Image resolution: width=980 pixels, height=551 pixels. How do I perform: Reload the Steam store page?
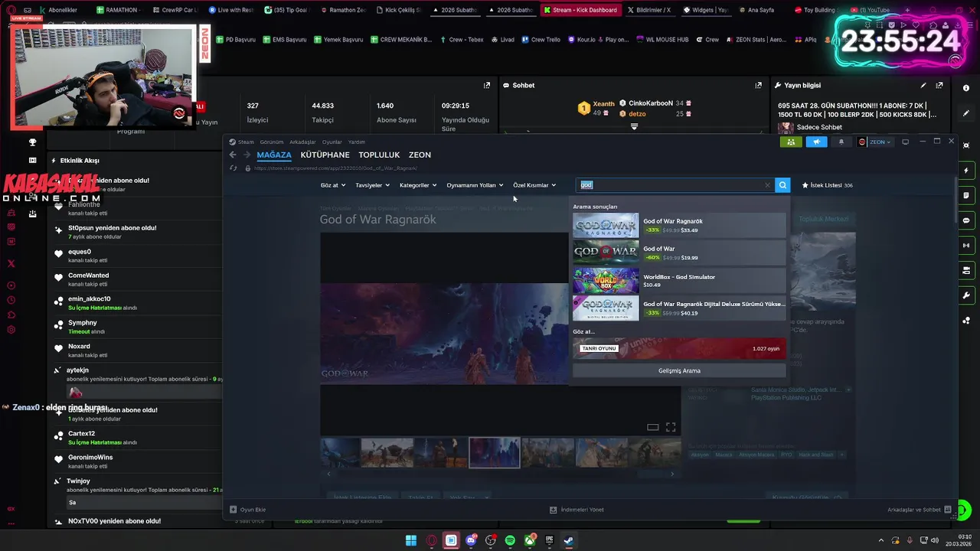coord(233,168)
